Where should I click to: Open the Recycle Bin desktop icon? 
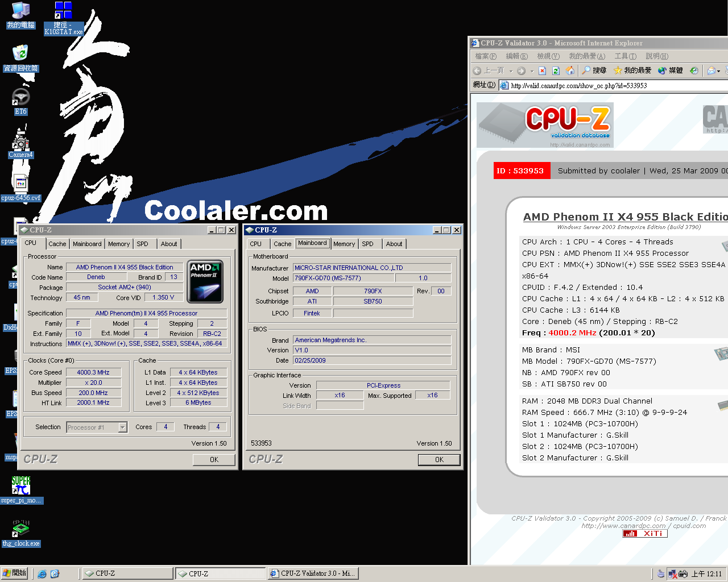[x=20, y=59]
